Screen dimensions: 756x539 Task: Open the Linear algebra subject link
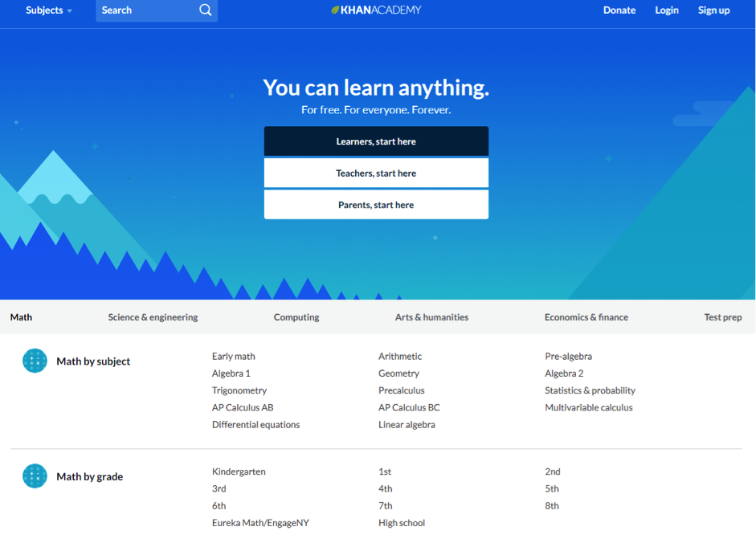click(x=407, y=425)
